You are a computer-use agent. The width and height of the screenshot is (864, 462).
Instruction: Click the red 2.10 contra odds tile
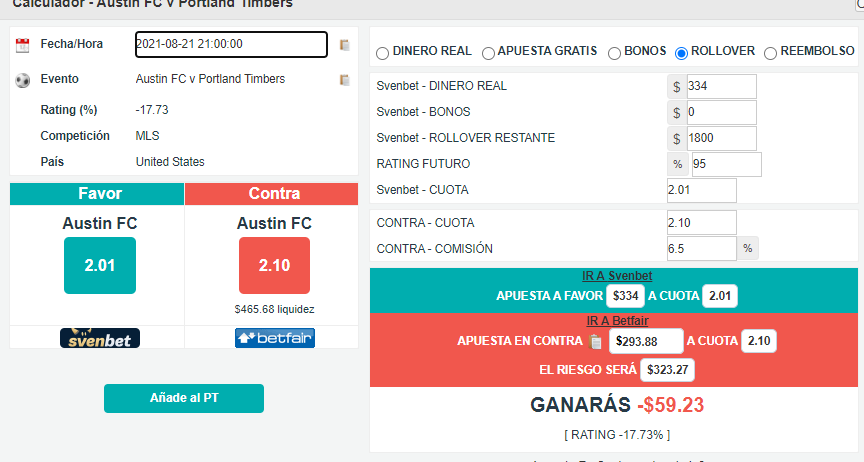point(274,265)
